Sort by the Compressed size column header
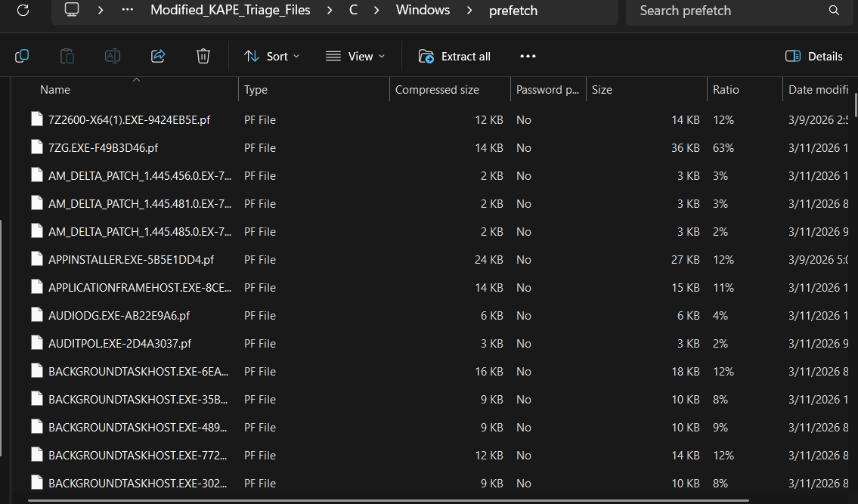 pos(437,89)
